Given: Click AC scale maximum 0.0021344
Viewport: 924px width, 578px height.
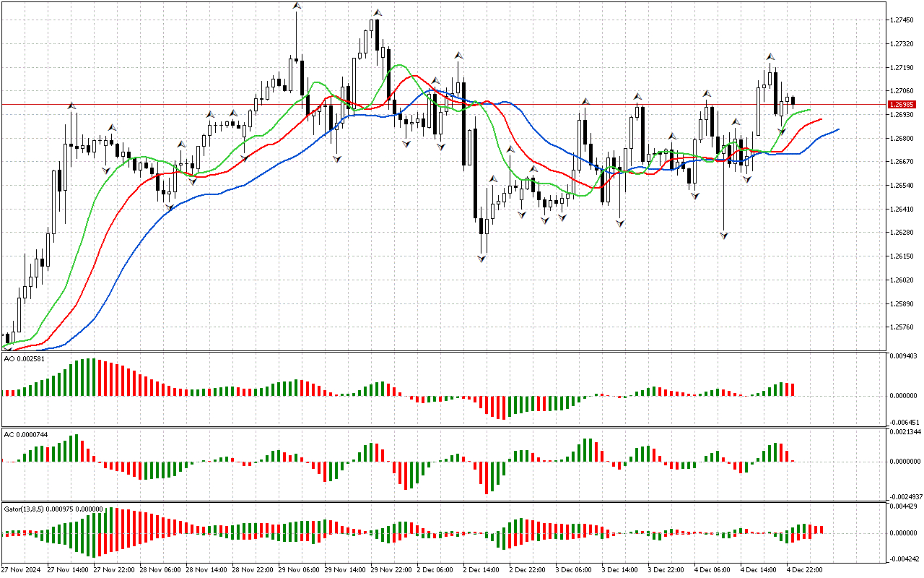Looking at the screenshot, I should click(x=906, y=432).
